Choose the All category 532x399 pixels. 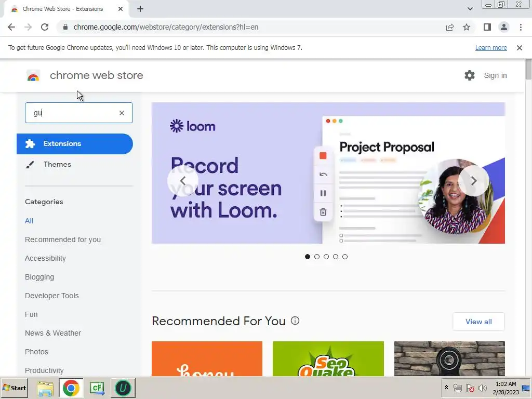[29, 221]
